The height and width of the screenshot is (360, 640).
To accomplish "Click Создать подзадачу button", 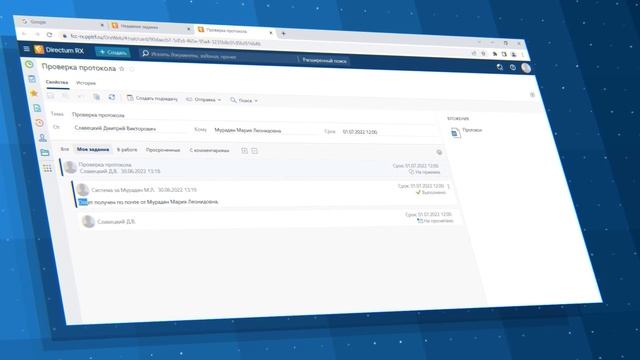I will click(152, 98).
